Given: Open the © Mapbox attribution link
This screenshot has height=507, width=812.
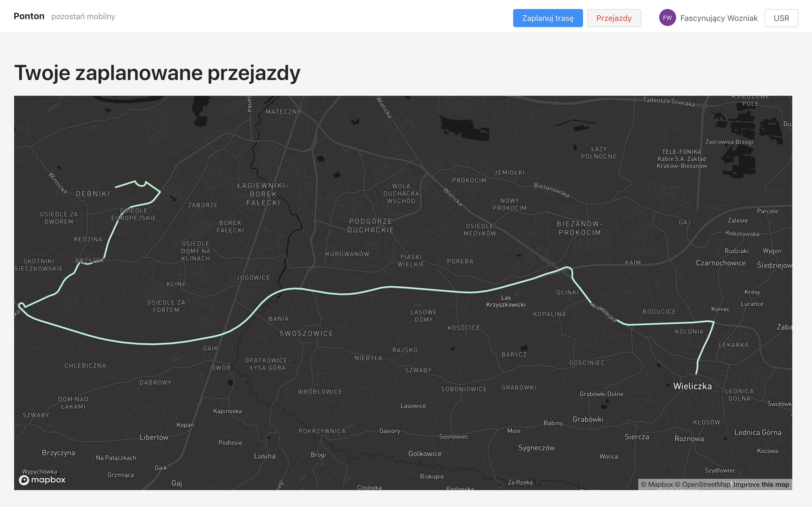Looking at the screenshot, I should tap(656, 484).
